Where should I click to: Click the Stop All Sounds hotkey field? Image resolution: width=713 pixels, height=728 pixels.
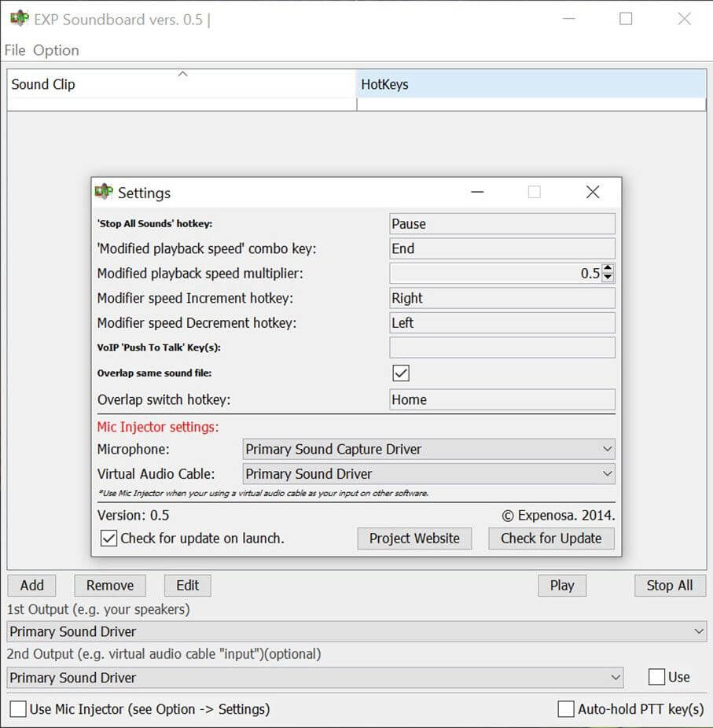click(502, 224)
